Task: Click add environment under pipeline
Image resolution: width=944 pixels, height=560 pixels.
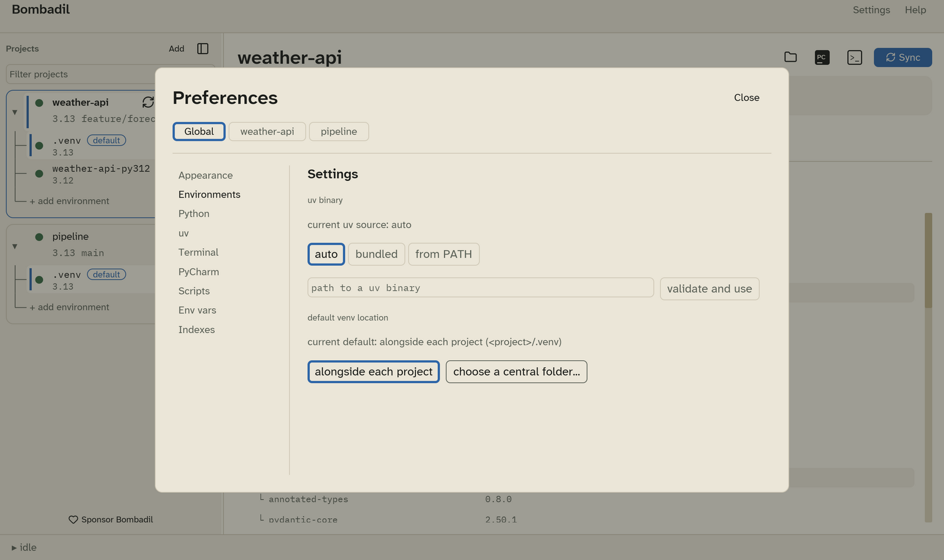Action: (70, 307)
